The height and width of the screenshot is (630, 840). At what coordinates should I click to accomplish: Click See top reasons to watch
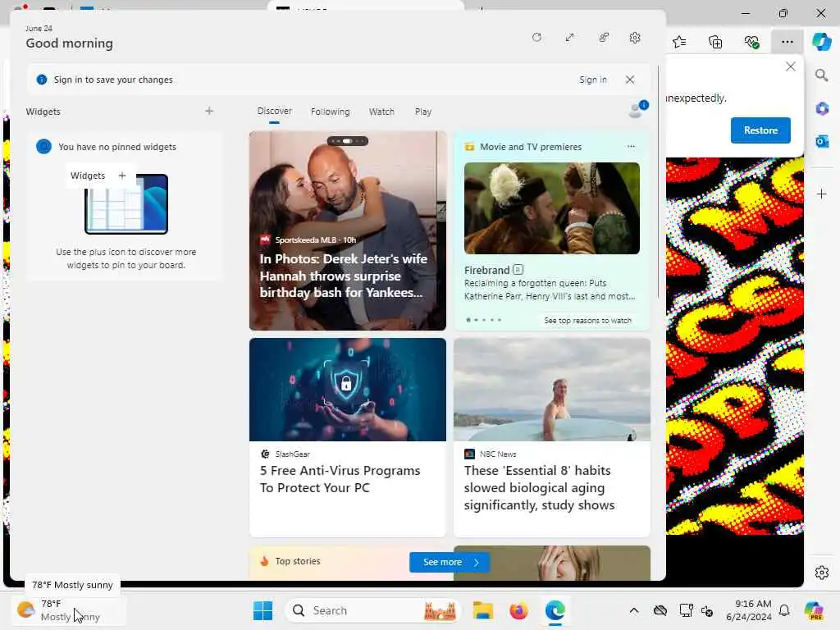(587, 321)
